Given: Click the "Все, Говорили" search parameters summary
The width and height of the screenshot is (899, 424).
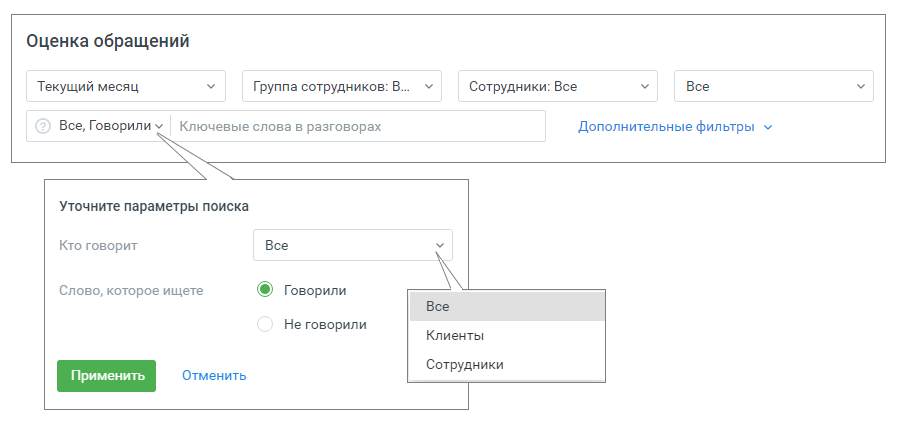Looking at the screenshot, I should click(x=105, y=127).
